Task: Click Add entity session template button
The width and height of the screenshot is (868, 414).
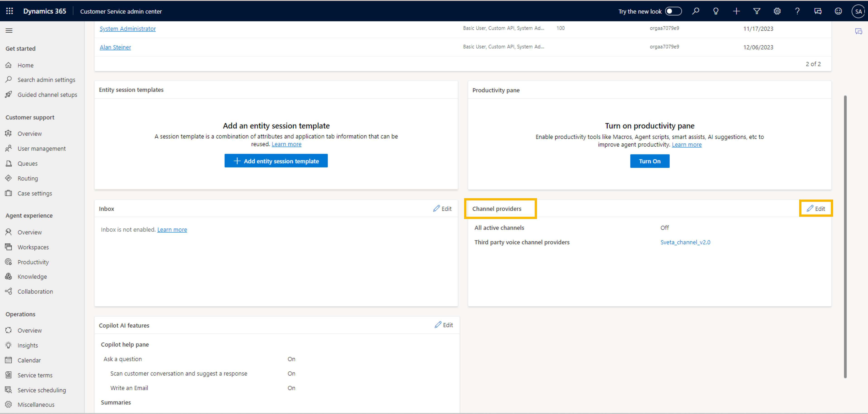Action: click(x=276, y=161)
